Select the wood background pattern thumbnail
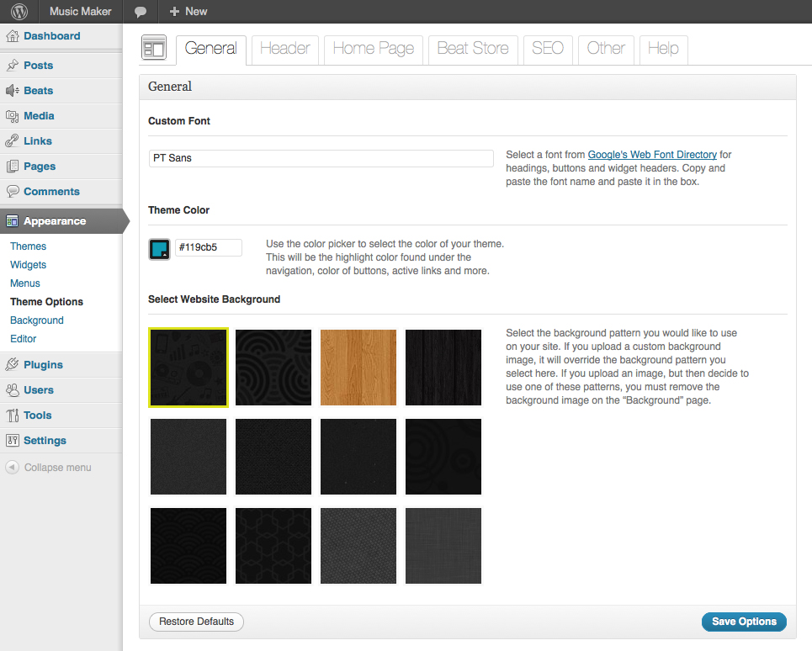This screenshot has width=812, height=651. point(358,368)
